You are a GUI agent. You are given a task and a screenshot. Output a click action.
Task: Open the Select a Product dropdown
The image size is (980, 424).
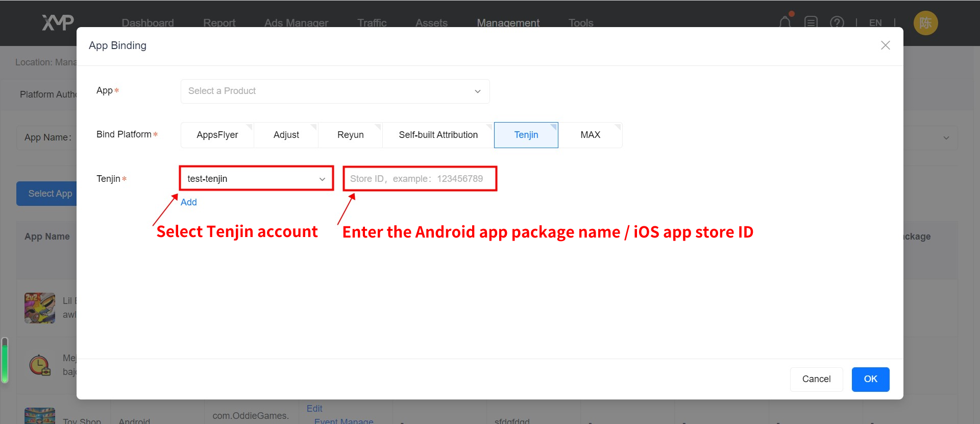tap(335, 91)
